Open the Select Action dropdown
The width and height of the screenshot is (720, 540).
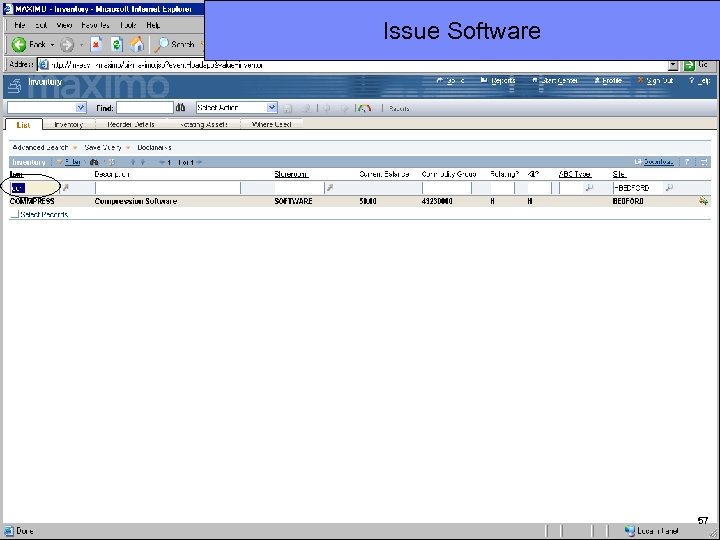272,107
